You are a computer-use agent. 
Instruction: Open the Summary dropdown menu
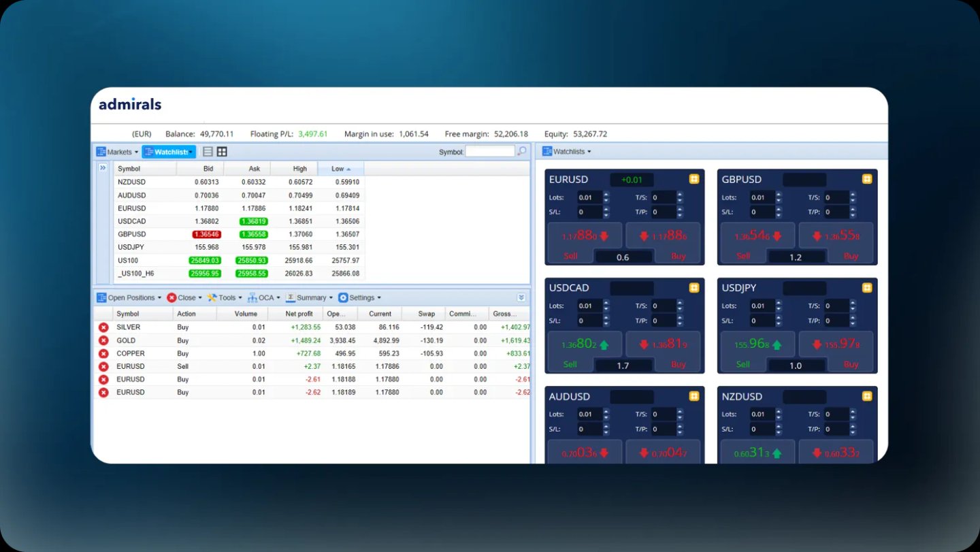310,297
